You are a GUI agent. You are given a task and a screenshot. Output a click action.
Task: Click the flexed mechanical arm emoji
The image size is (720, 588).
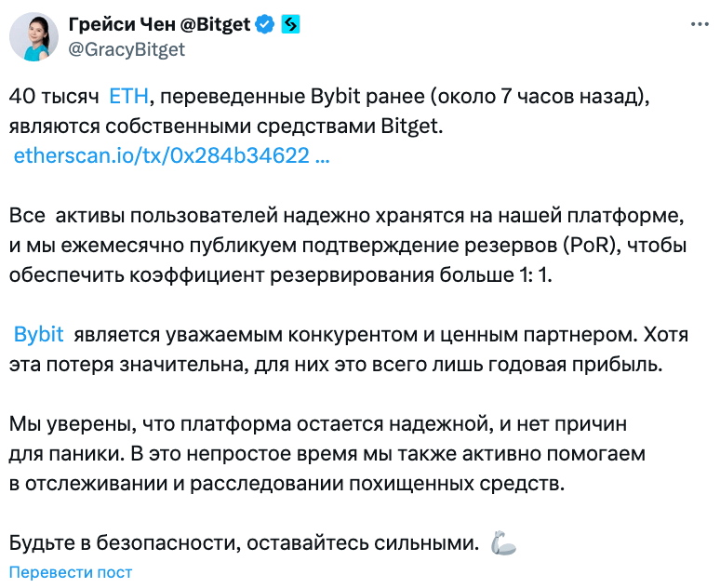coord(503,543)
